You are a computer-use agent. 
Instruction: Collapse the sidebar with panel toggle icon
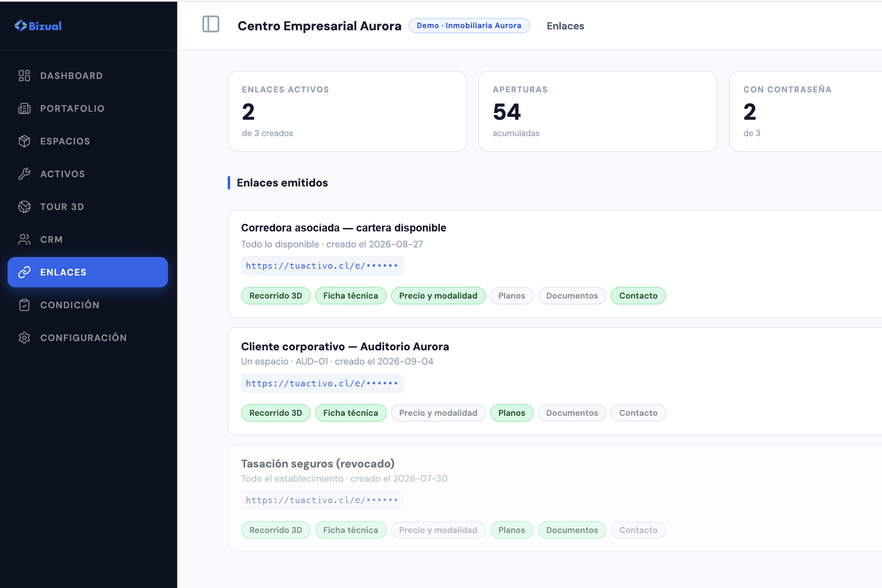[x=211, y=24]
